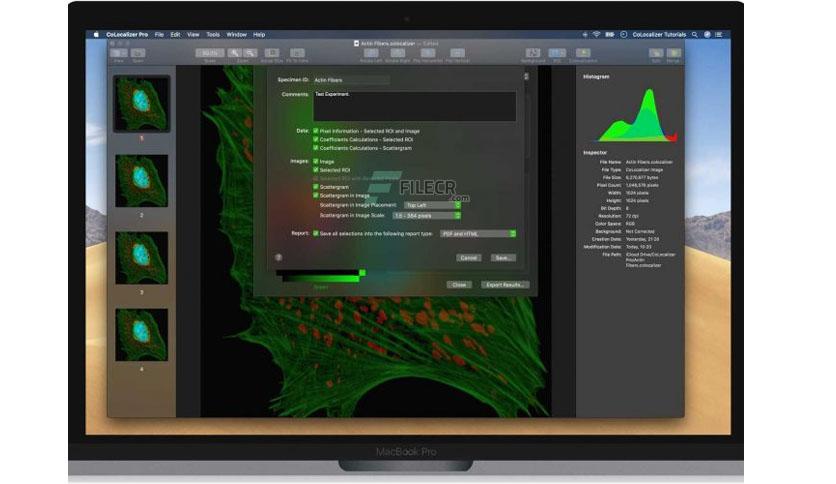Click CoLocalizer Tutorials in menu bar
The image size is (836, 484).
pos(659,35)
